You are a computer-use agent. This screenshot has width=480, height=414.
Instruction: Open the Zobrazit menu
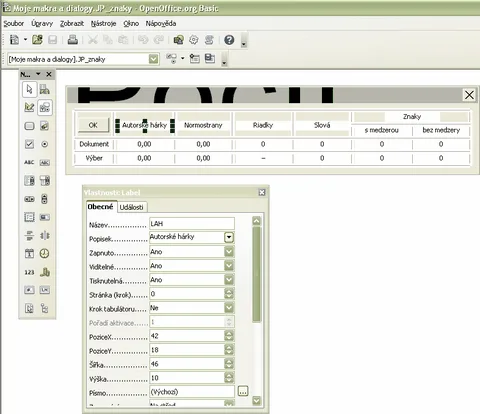(72, 24)
